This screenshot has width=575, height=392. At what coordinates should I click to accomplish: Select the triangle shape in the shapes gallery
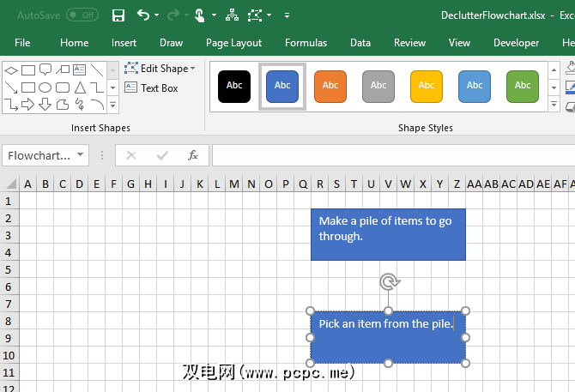80,87
